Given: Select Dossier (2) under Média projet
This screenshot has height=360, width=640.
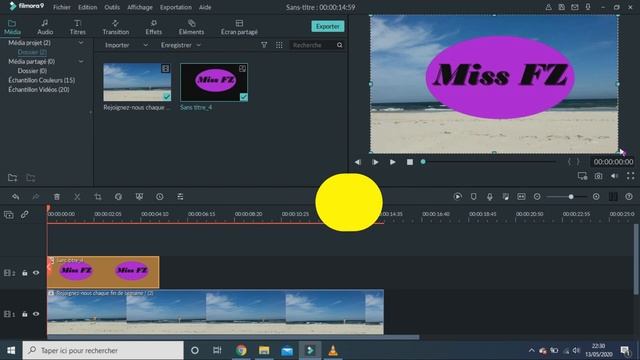Looking at the screenshot, I should click(32, 52).
